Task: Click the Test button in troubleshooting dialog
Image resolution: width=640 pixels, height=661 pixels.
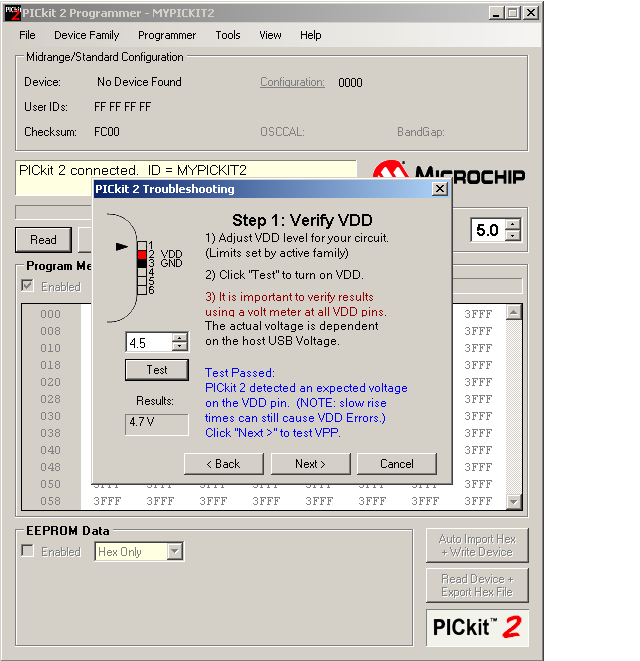Action: 157,370
